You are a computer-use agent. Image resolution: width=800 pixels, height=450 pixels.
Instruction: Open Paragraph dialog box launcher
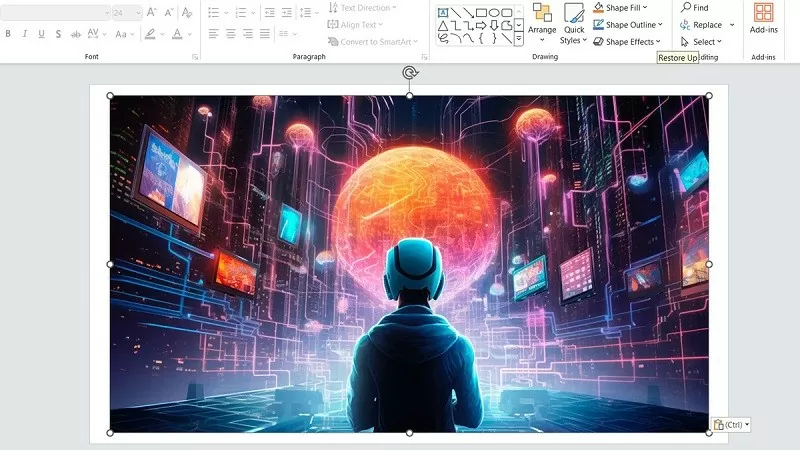pyautogui.click(x=424, y=57)
